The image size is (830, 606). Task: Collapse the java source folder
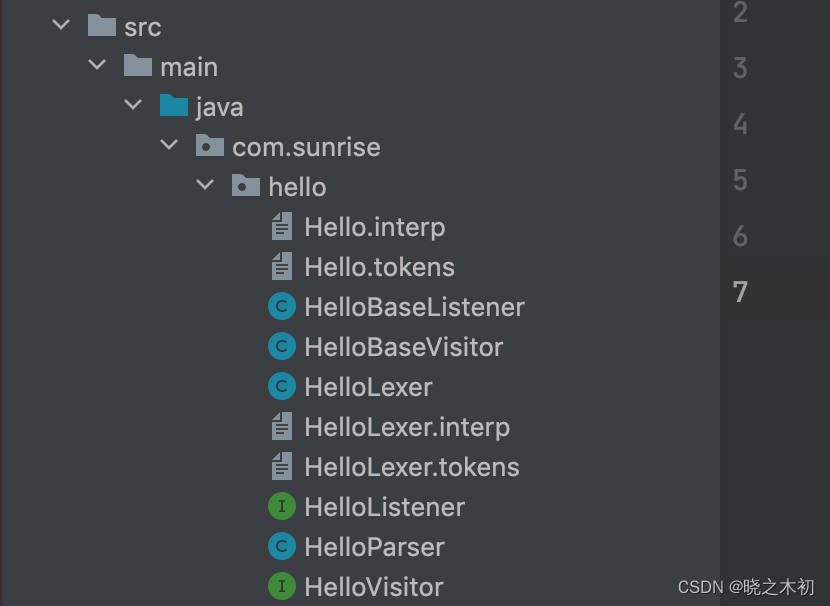tap(133, 106)
